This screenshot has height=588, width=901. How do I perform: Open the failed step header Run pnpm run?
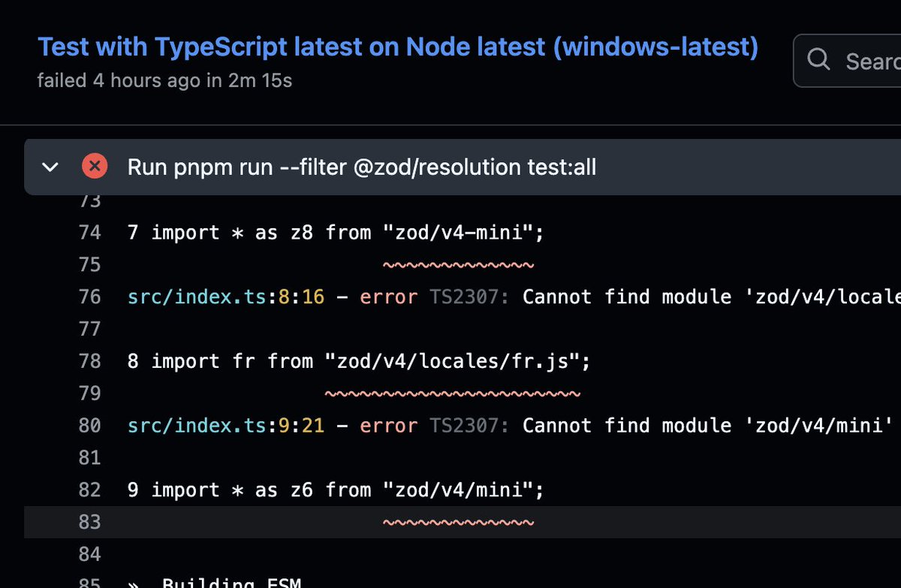tap(363, 167)
